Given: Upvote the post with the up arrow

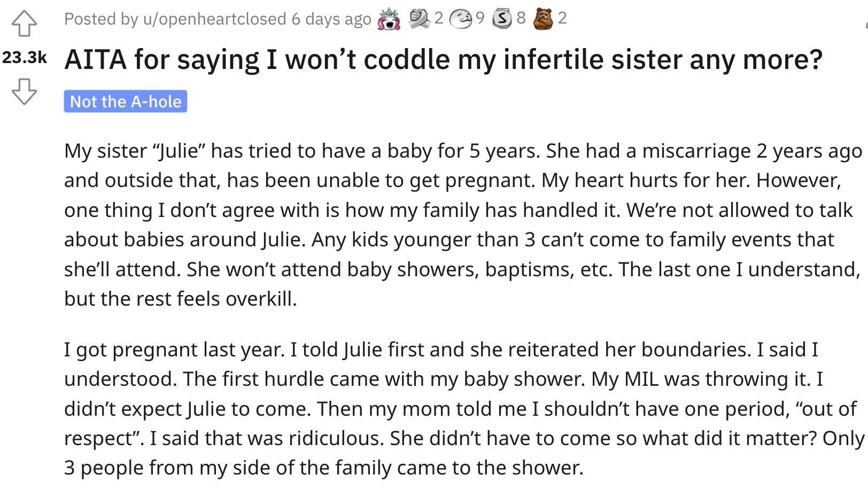Looking at the screenshot, I should tap(24, 24).
